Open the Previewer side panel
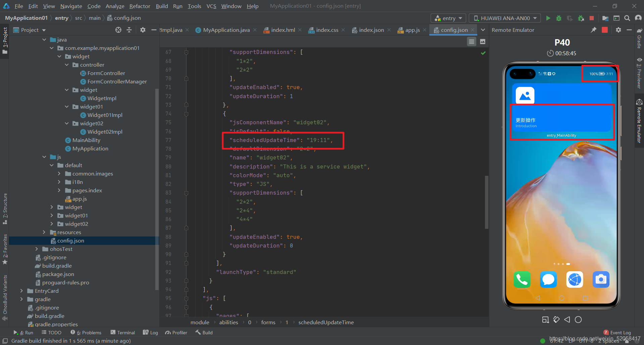The image size is (644, 345). point(639,73)
